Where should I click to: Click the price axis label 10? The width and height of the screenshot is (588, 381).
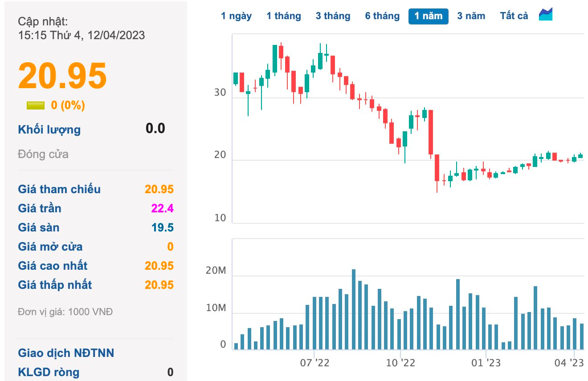(x=220, y=218)
